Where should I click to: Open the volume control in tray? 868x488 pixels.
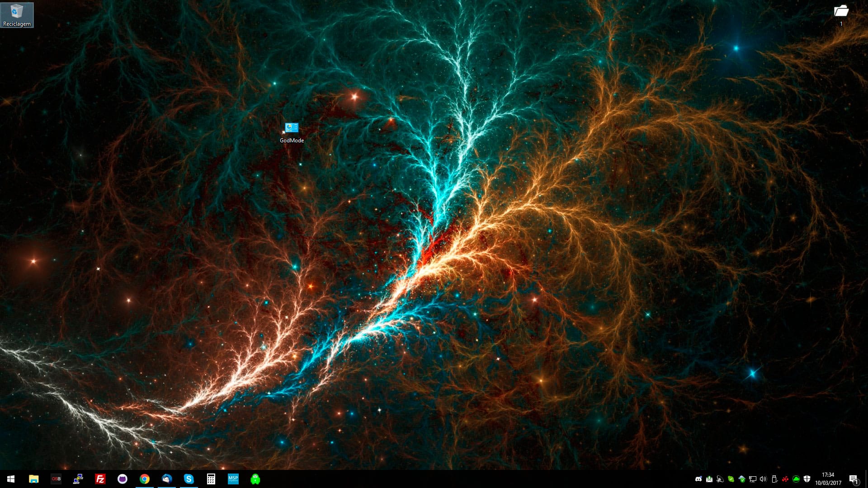click(764, 479)
